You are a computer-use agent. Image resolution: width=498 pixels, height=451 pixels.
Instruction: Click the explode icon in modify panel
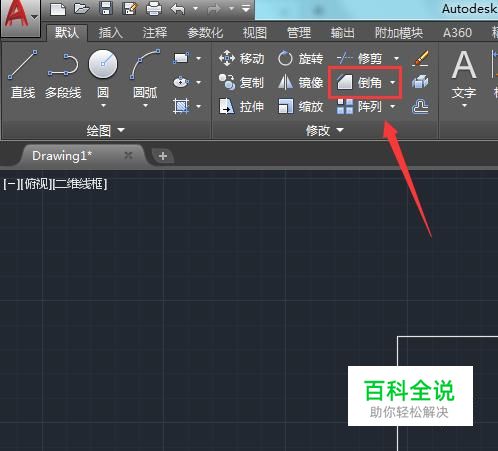coord(420,82)
